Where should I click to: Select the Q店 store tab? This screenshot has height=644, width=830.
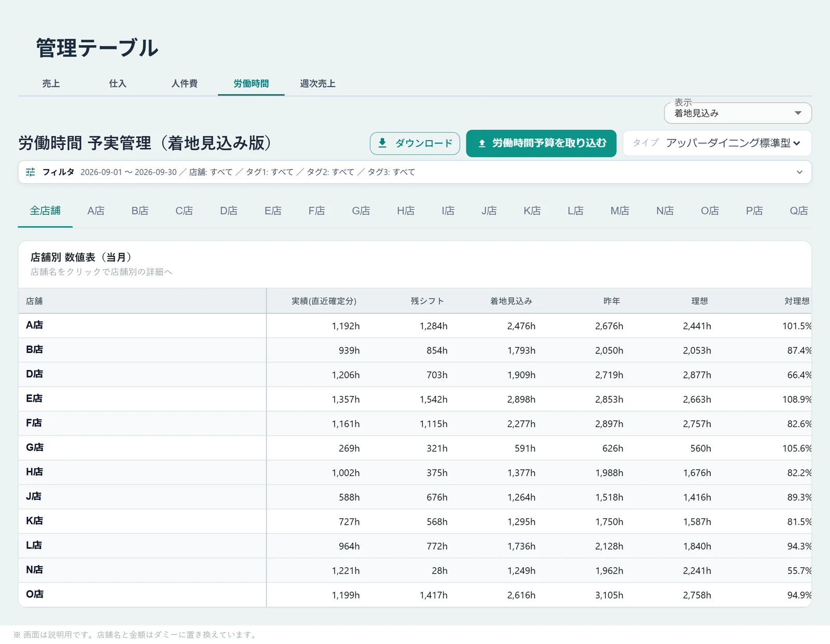pyautogui.click(x=799, y=211)
